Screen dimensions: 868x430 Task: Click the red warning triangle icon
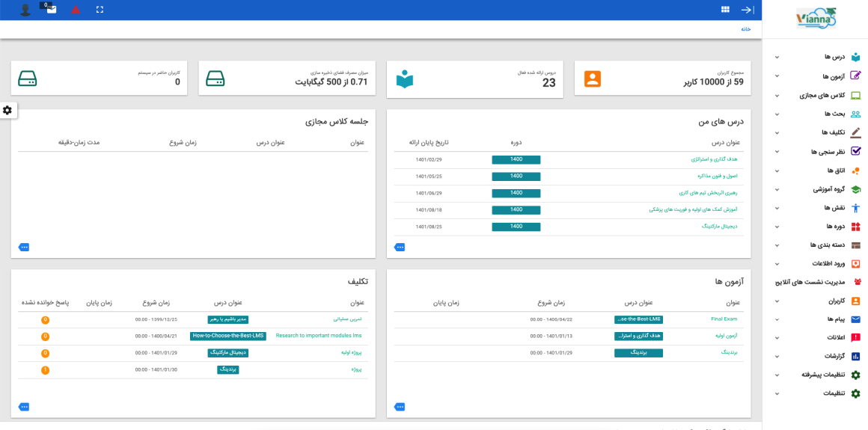point(76,10)
